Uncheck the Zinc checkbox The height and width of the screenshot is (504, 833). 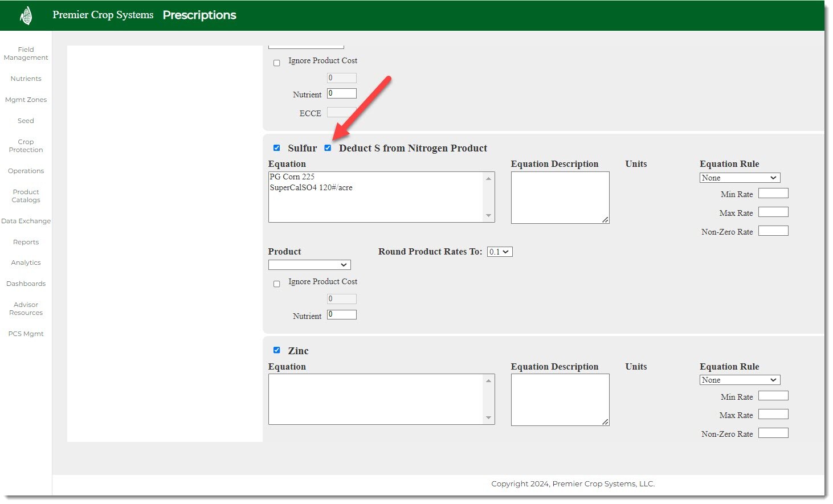[x=277, y=350]
